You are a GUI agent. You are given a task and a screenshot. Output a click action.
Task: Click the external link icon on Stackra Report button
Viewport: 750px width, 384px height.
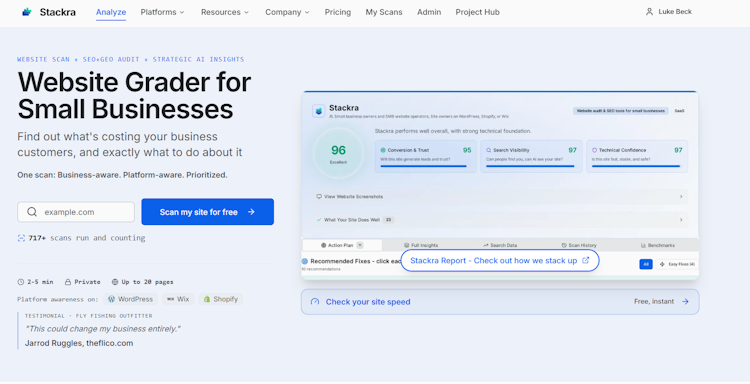tap(585, 261)
